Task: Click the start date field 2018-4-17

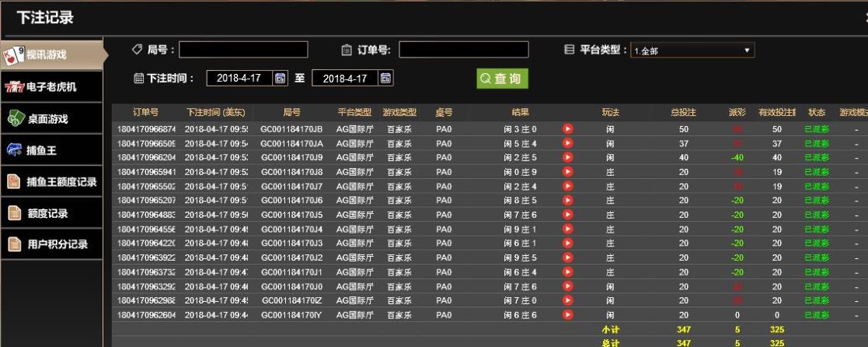Action: [239, 79]
